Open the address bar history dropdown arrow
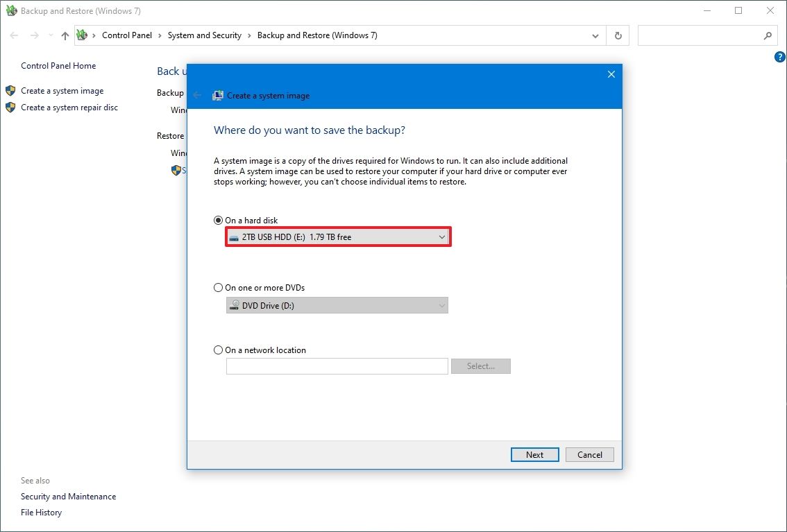 click(595, 35)
